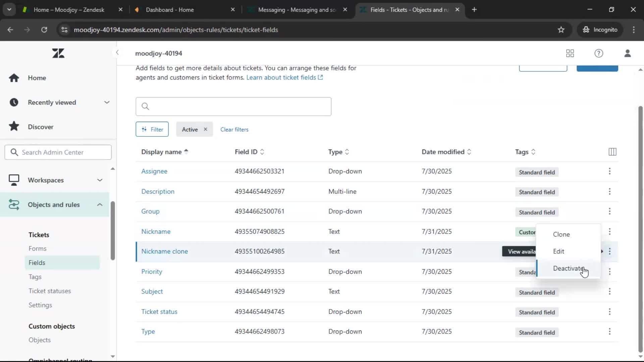The image size is (644, 362).
Task: Open options menu for Type row
Action: (x=609, y=331)
